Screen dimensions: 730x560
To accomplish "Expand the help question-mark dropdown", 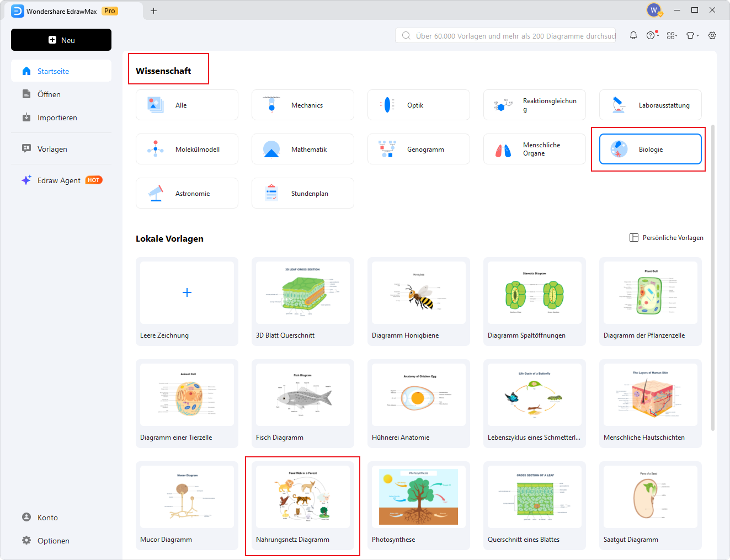I will 653,35.
